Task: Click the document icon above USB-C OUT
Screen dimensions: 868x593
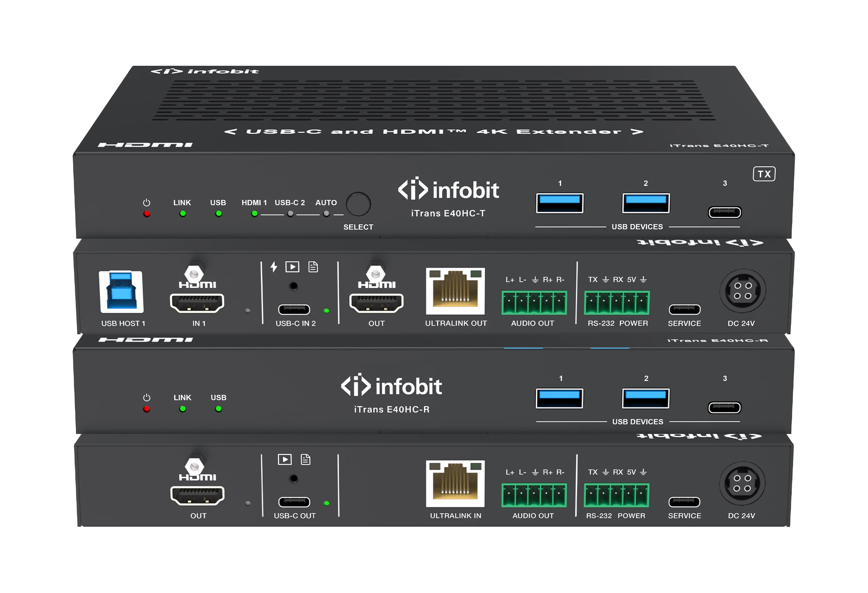Action: 305,459
